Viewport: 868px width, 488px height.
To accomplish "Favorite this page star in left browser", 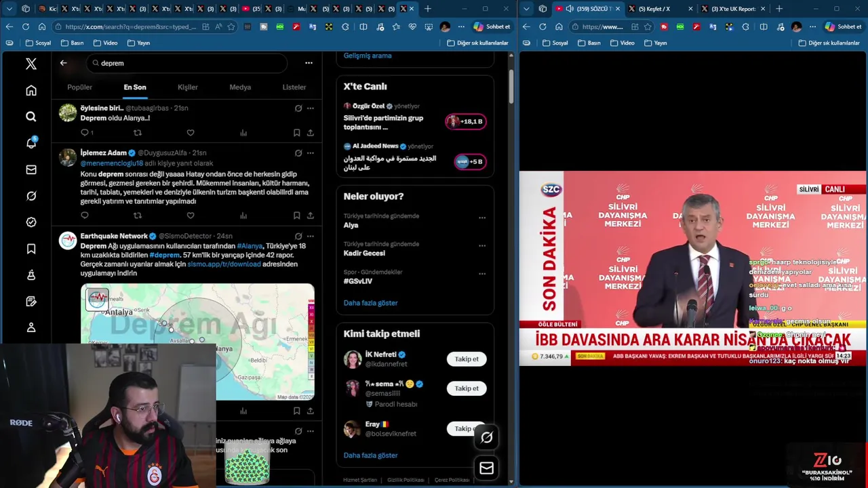I will 231,26.
